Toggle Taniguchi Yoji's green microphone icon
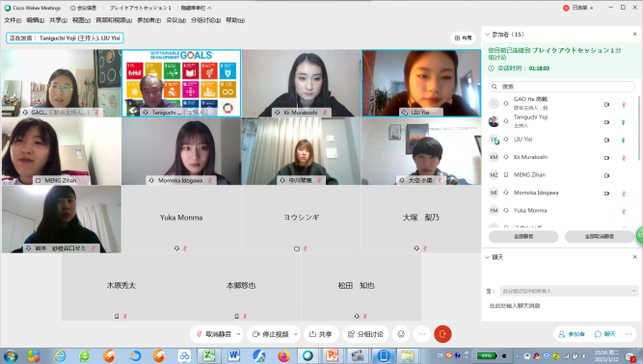 click(x=624, y=122)
